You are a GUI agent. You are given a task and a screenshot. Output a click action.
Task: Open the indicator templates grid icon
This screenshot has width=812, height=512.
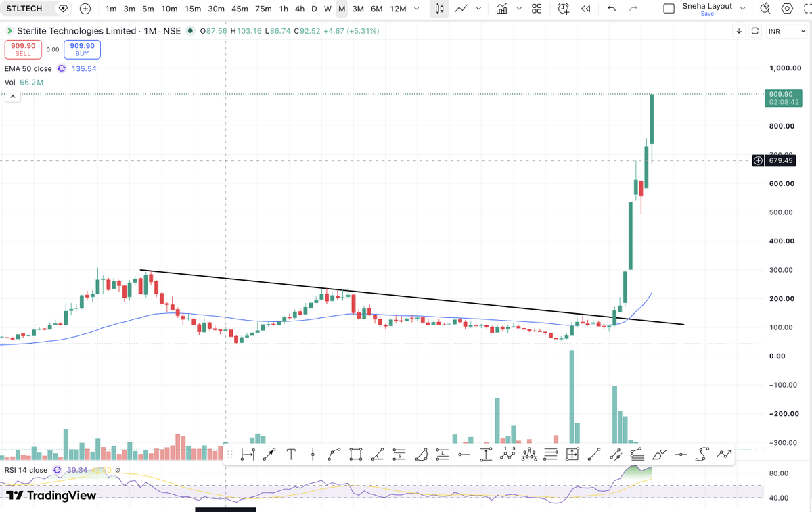[537, 9]
